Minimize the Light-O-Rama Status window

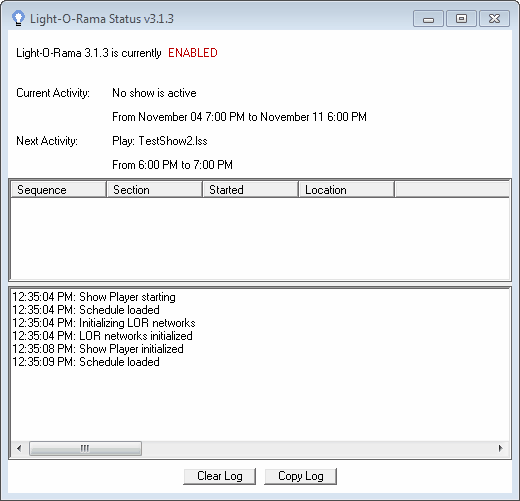[x=428, y=18]
